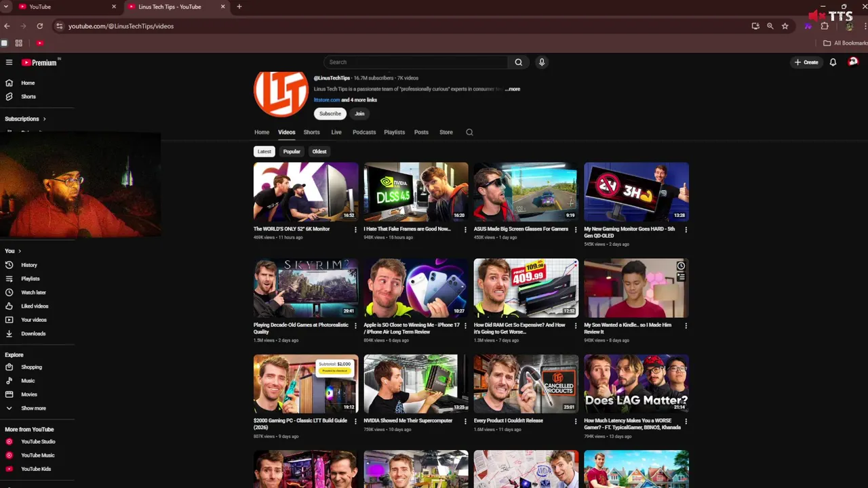The height and width of the screenshot is (488, 868).
Task: Open more actions for 52" 6K Monitor video
Action: click(355, 230)
